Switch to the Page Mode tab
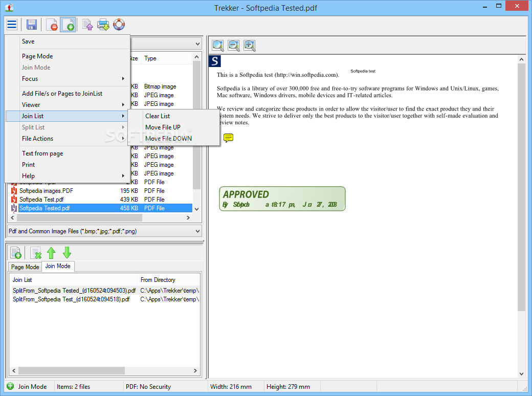Image resolution: width=532 pixels, height=396 pixels. (25, 267)
